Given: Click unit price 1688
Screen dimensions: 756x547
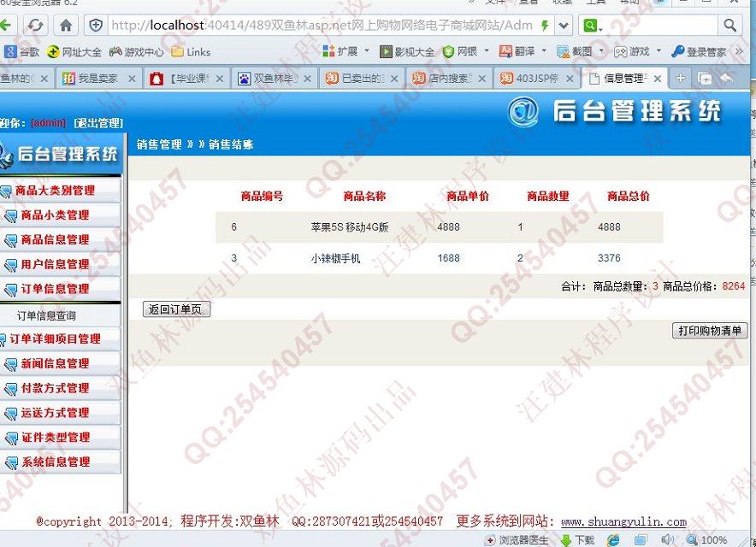Looking at the screenshot, I should 448,258.
